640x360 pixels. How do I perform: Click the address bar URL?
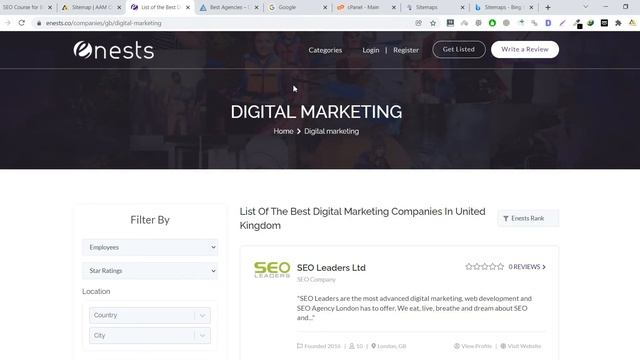pos(104,23)
